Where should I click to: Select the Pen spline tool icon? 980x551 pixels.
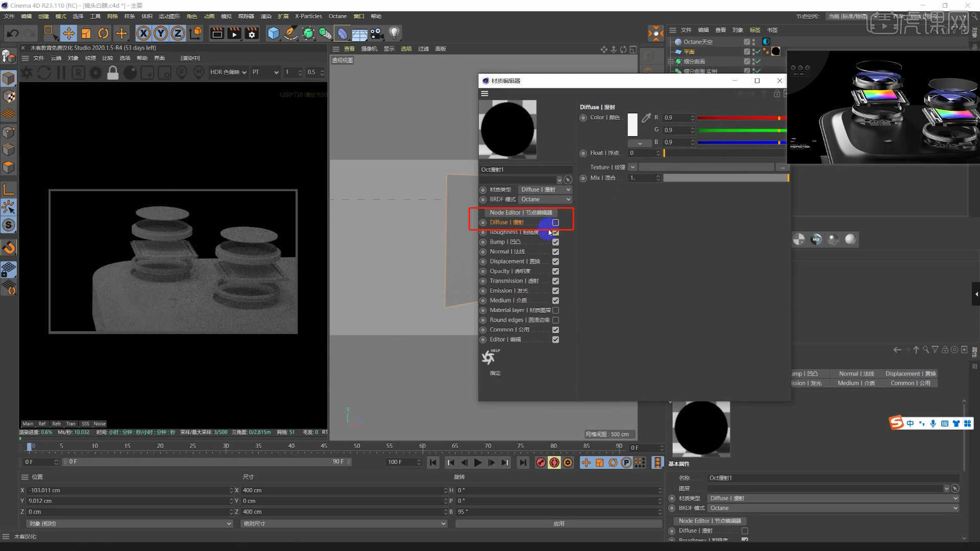[x=290, y=33]
